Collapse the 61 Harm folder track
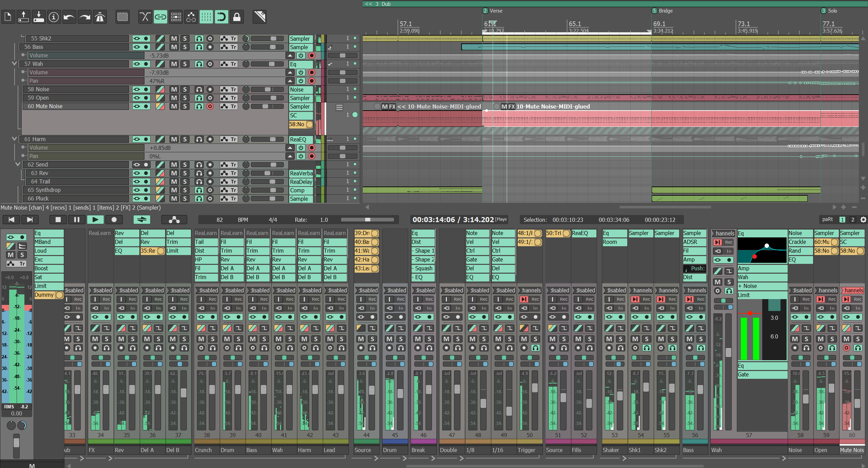The height and width of the screenshot is (468, 868). pyautogui.click(x=14, y=139)
